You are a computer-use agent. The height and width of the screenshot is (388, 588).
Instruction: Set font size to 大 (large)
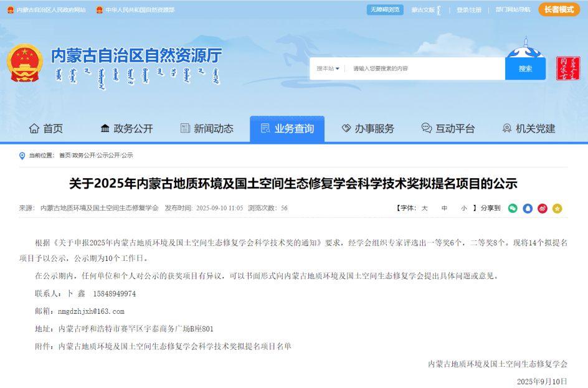[x=424, y=208]
